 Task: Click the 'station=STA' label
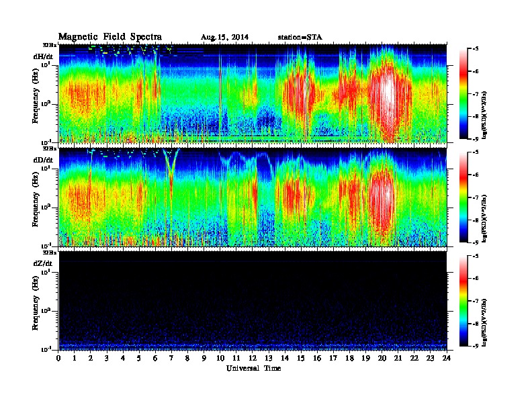(300, 38)
